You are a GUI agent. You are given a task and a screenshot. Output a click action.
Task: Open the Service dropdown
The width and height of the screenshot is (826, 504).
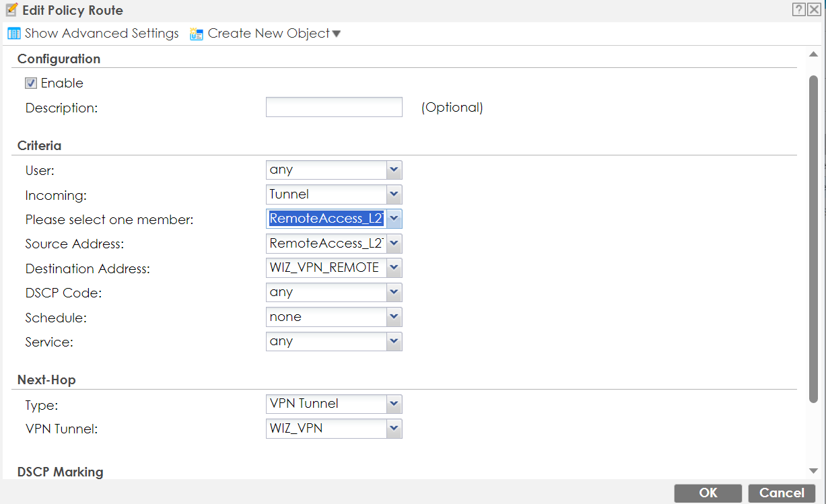[394, 341]
